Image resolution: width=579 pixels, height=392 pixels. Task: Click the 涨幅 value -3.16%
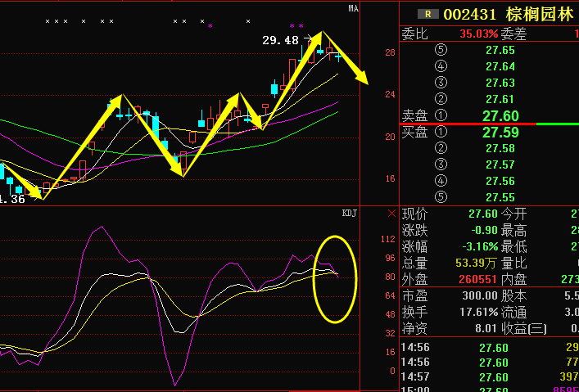tap(481, 246)
